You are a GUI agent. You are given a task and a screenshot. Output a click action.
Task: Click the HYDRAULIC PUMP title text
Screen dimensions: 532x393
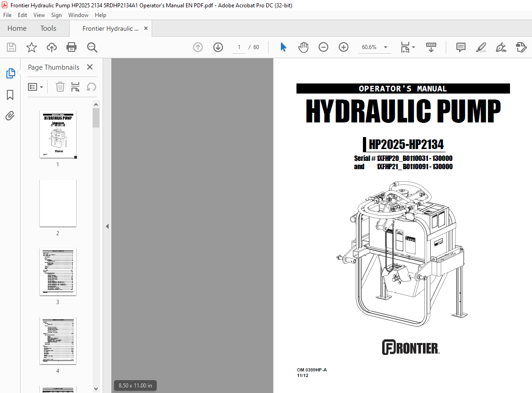point(403,111)
